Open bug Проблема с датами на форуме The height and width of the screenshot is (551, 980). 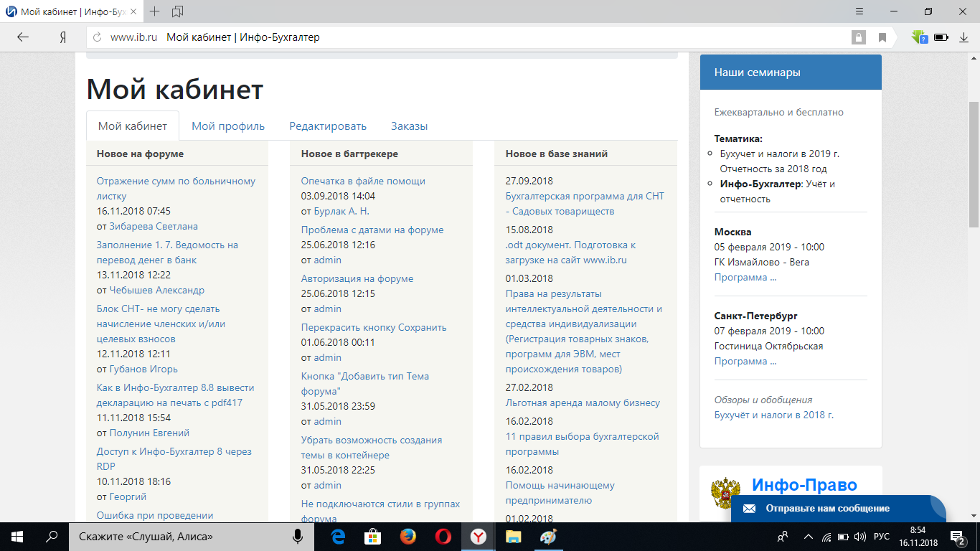pyautogui.click(x=372, y=230)
